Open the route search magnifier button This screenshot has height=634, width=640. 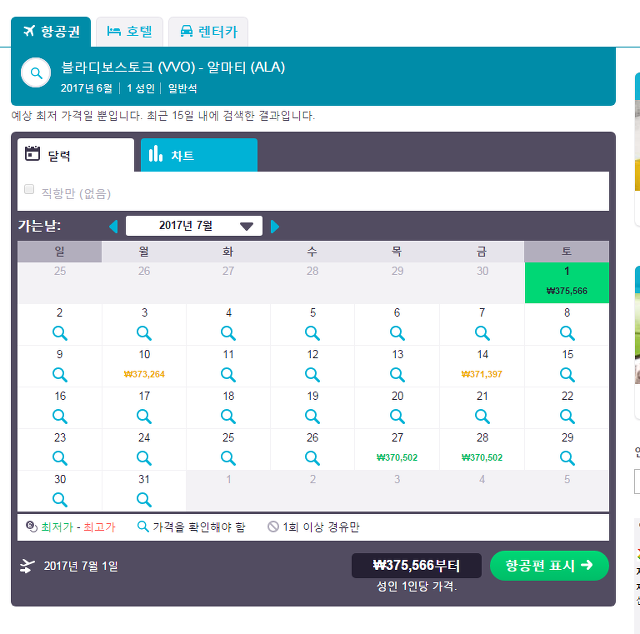click(36, 73)
